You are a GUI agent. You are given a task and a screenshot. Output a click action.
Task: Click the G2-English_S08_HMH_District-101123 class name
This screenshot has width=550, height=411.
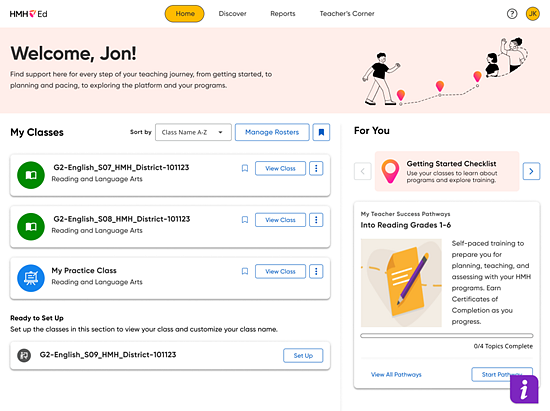122,219
